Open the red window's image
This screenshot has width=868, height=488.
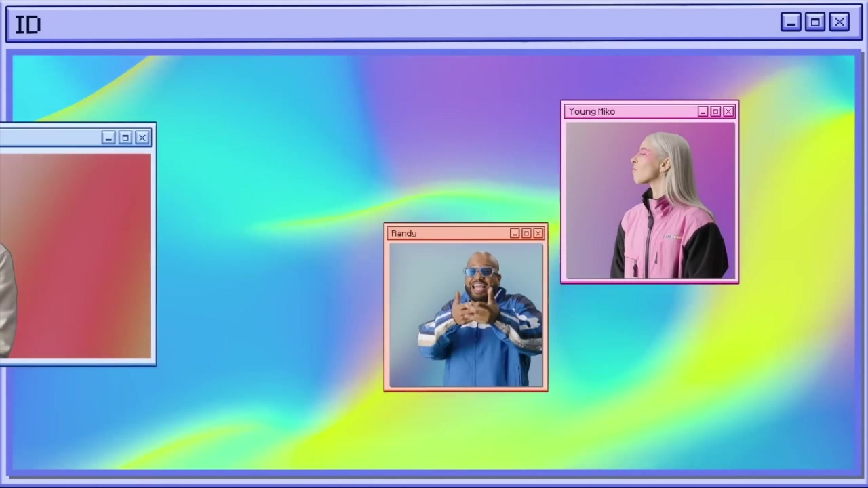(75, 256)
